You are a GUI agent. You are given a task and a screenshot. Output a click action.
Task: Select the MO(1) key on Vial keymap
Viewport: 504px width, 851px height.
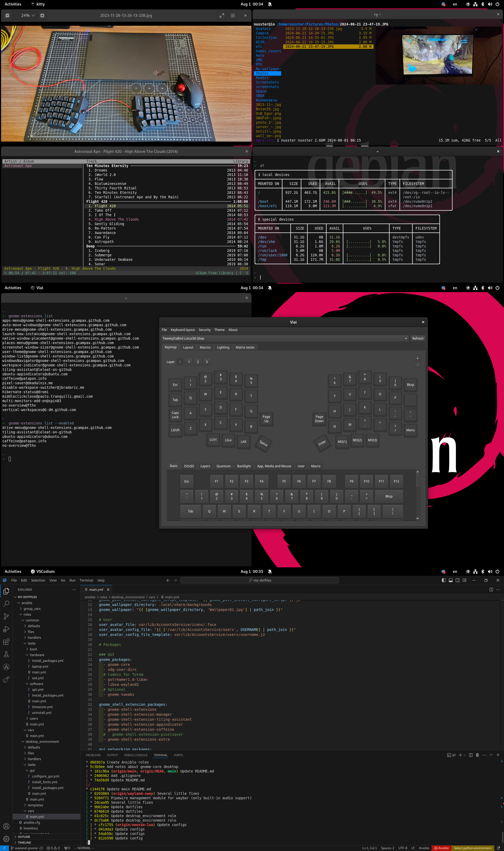342,442
